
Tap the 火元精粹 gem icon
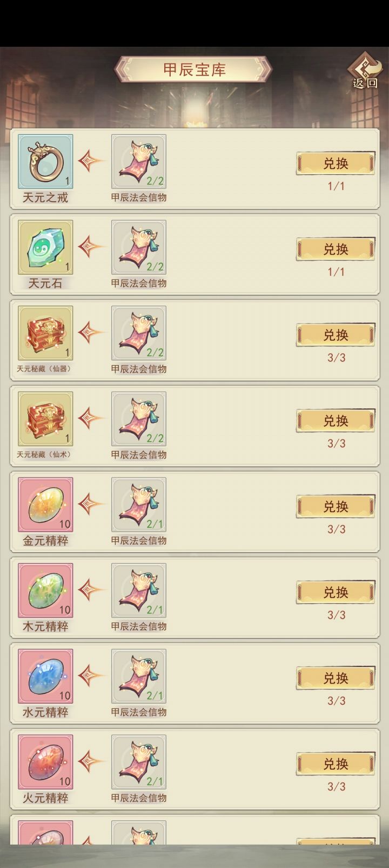point(45,762)
